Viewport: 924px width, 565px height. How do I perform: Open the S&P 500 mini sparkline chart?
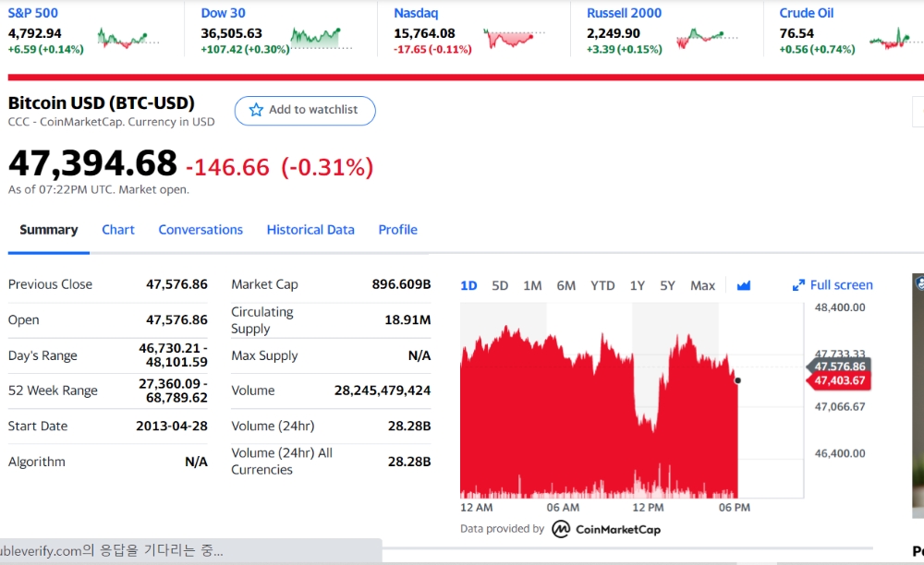coord(128,39)
